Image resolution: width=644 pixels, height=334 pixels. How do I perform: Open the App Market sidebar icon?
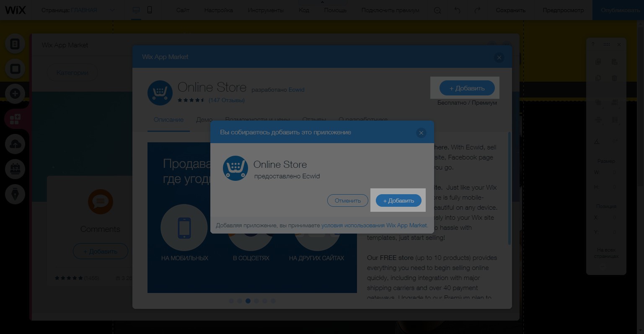click(15, 119)
